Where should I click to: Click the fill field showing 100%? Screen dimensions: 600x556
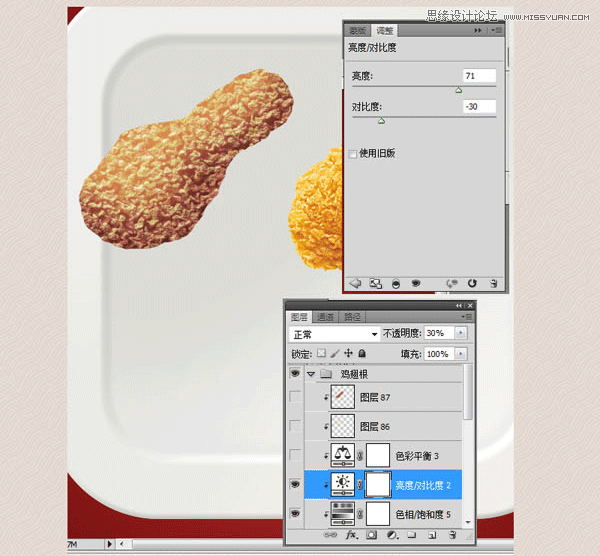click(x=439, y=354)
